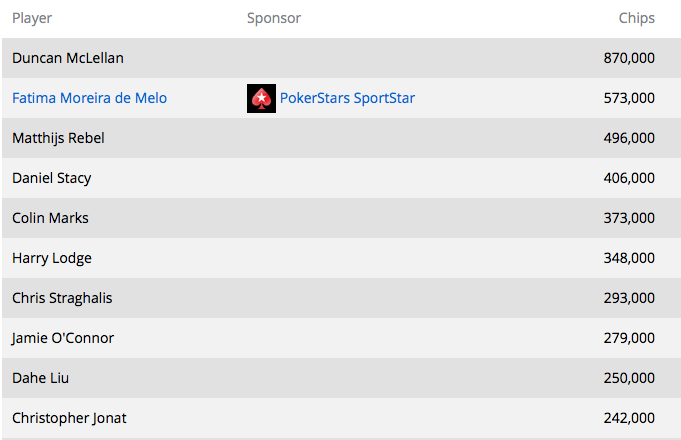
Task: Click the Sponsor column header
Action: click(274, 18)
